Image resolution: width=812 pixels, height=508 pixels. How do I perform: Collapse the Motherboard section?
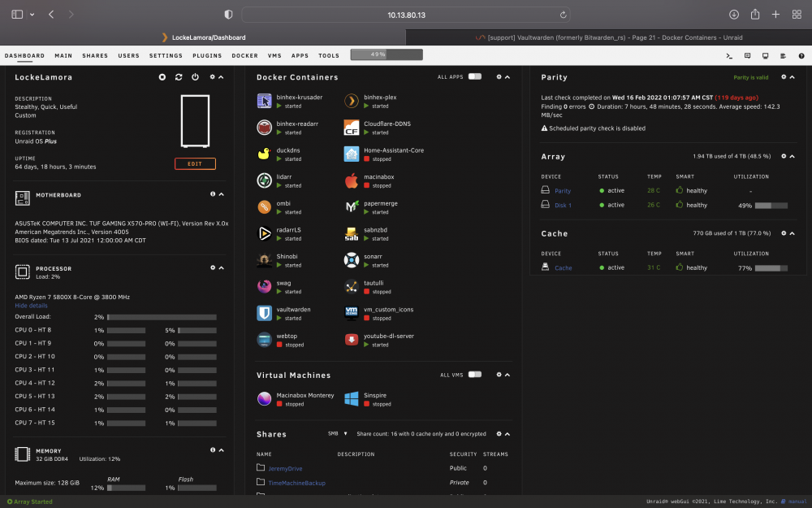221,194
